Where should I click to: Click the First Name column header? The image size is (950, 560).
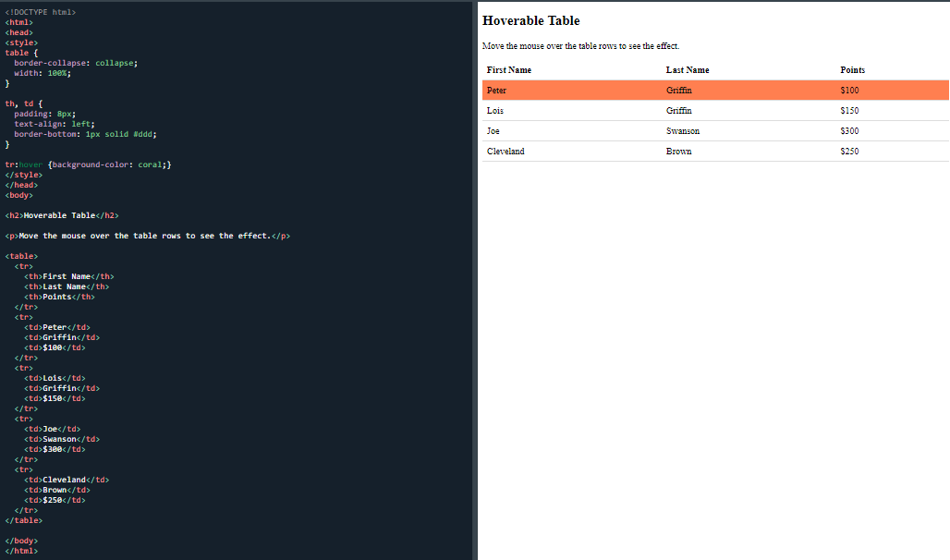point(507,69)
